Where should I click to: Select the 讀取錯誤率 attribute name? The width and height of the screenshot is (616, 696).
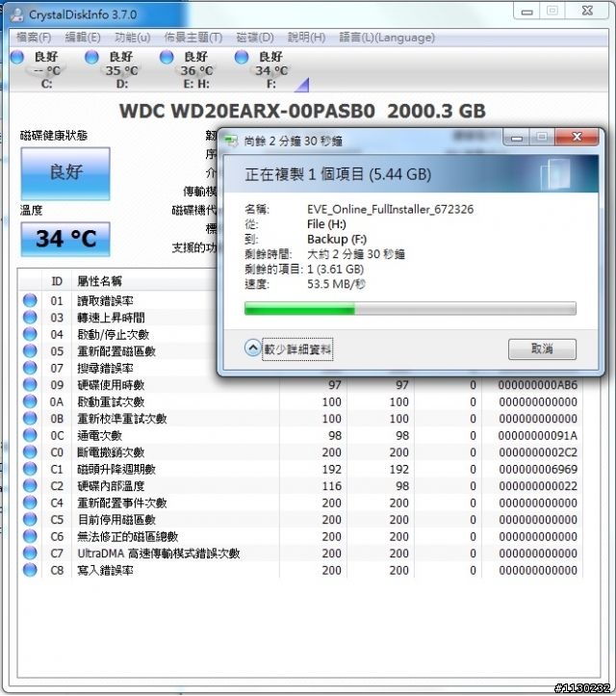pos(105,300)
